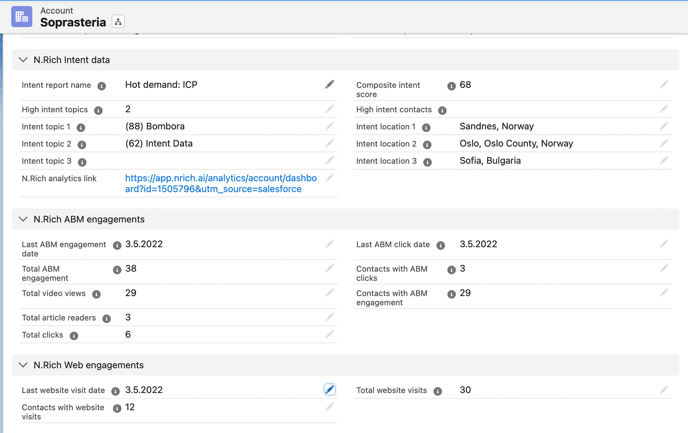Edit the Contacts with ABM engagement field

664,293
